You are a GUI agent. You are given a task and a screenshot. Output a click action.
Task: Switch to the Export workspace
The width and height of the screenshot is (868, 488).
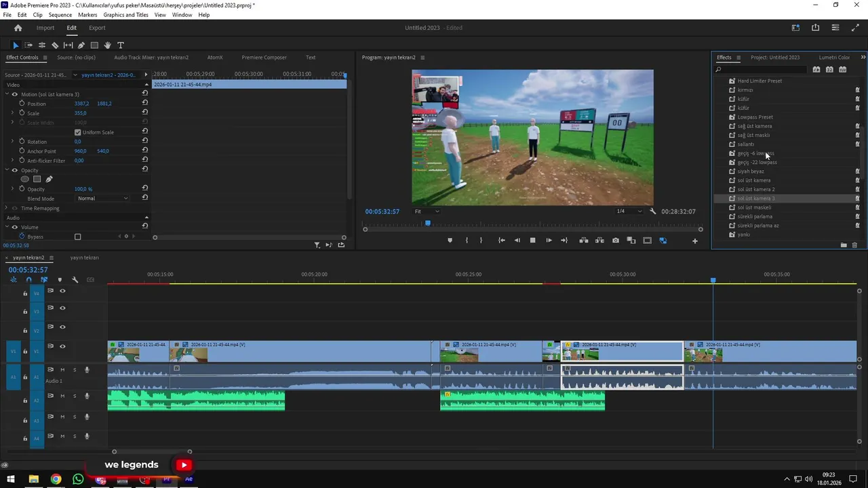coord(97,28)
